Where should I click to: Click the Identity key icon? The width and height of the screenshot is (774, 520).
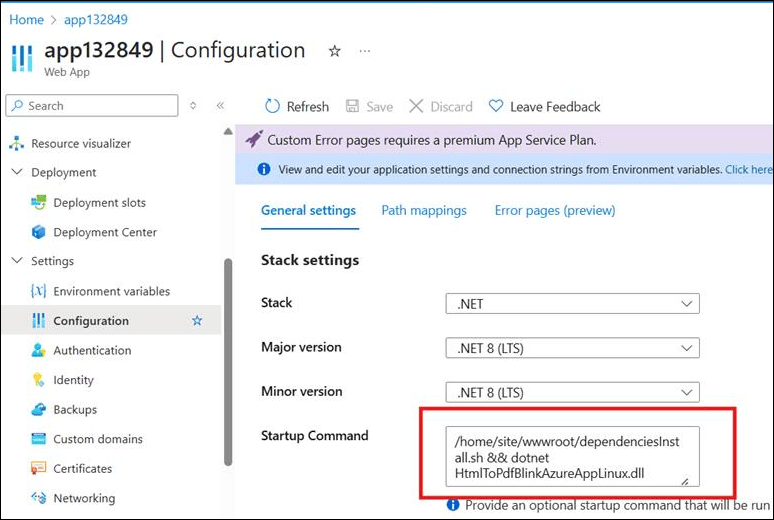pos(39,380)
